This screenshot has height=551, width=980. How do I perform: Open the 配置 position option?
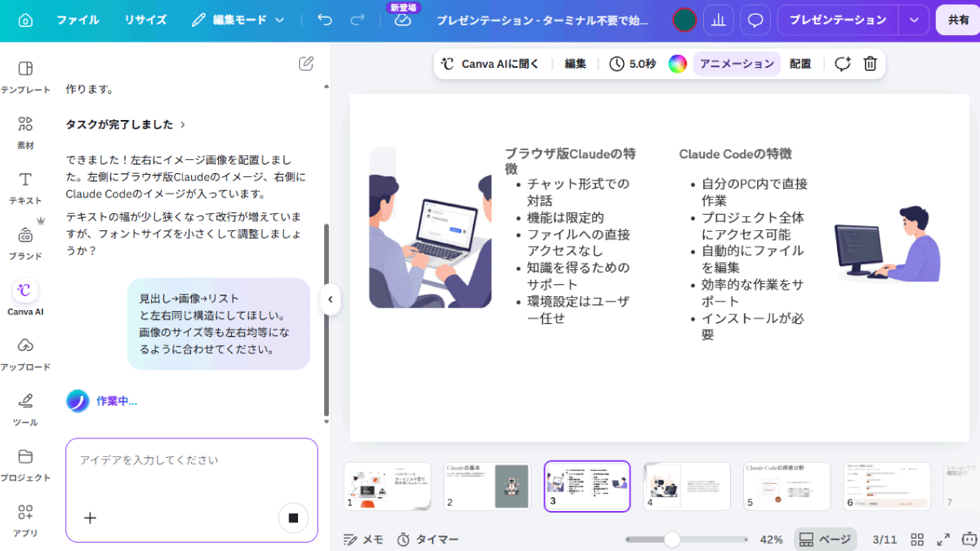[x=800, y=64]
